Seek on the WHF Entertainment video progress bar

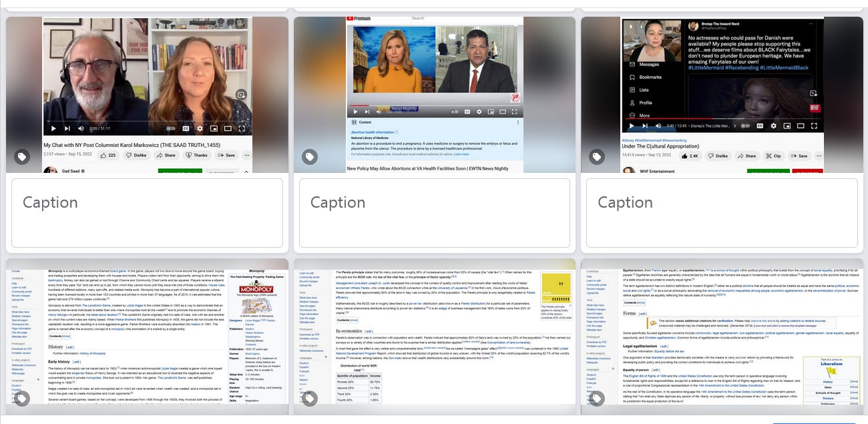(x=723, y=119)
